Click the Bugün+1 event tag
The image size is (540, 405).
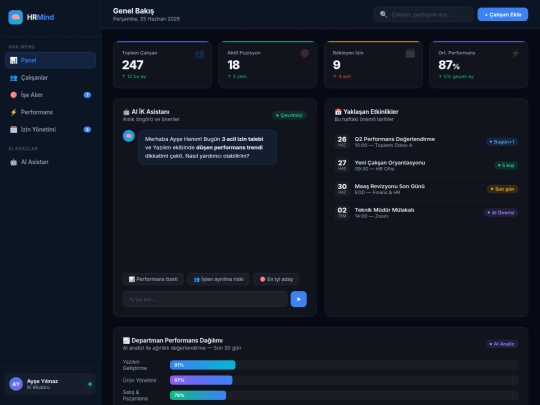coord(502,142)
